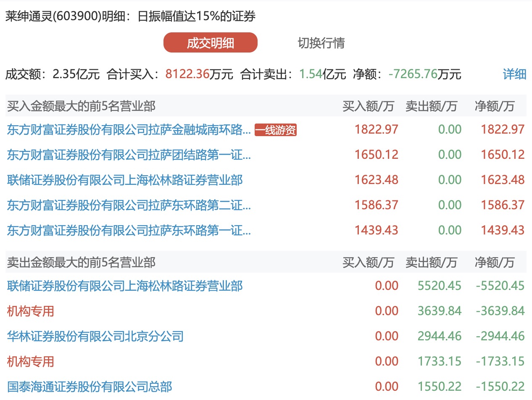Image resolution: width=532 pixels, height=400 pixels.
Task: Click 机构专用 row with 1733.15 sold
Action: (31, 362)
